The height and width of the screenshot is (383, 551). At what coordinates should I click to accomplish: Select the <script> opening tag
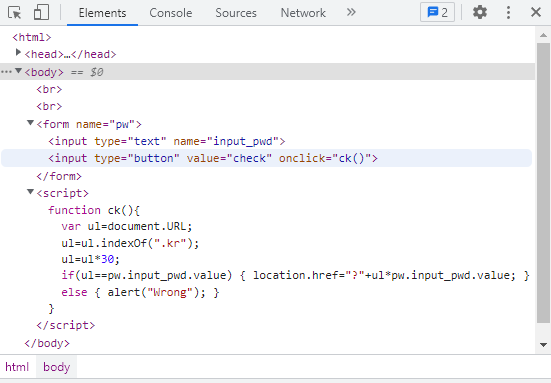62,193
